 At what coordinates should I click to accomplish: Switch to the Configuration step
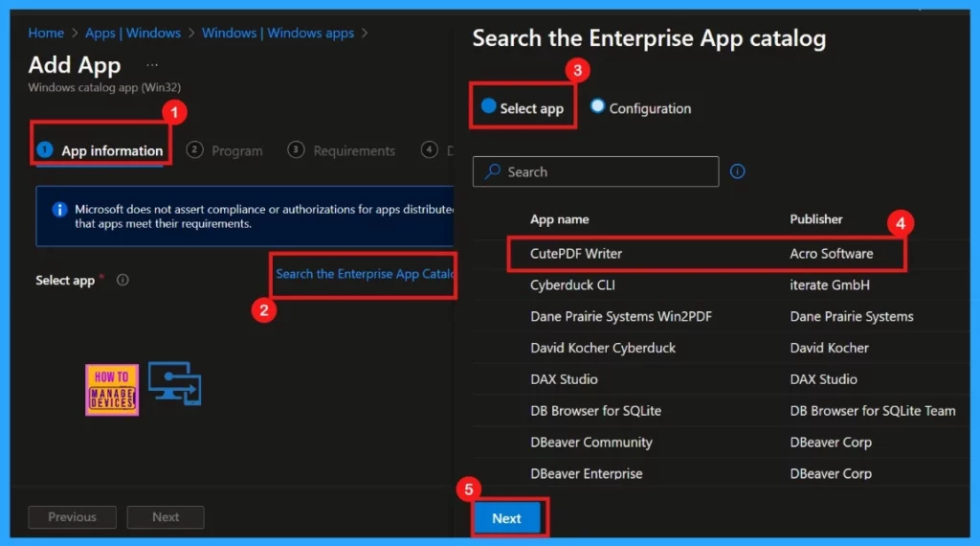(640, 108)
